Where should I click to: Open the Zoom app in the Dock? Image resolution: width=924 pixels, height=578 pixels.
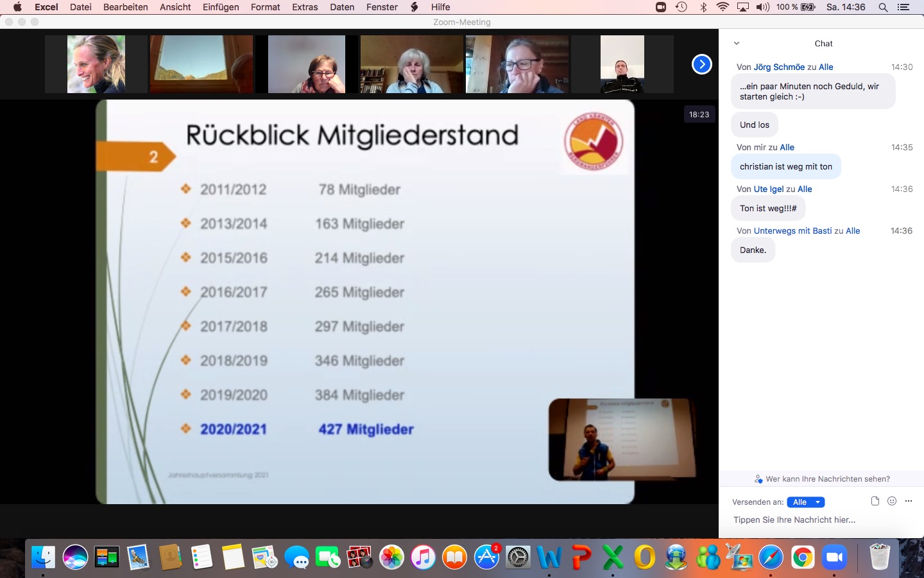pos(834,557)
